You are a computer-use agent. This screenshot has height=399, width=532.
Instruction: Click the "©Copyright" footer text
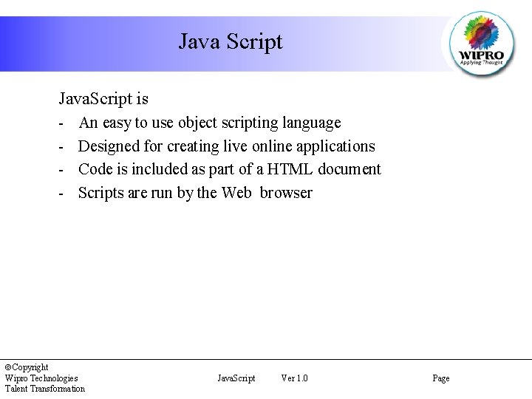pos(27,367)
